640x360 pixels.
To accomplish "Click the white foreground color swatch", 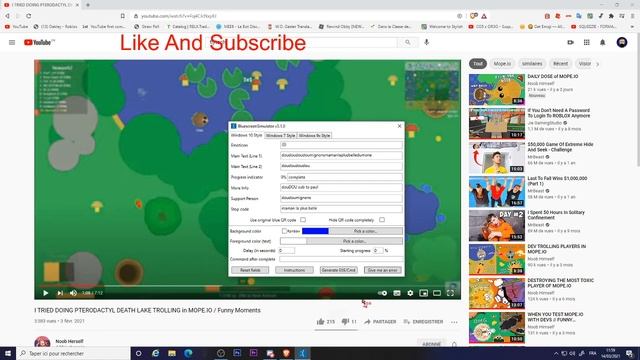I will 293,241.
